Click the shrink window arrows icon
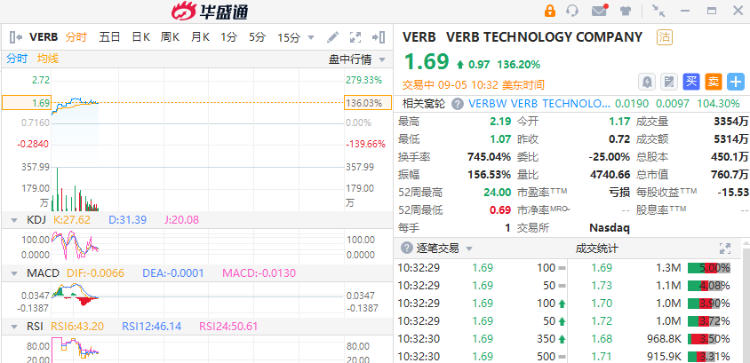Image resolution: width=750 pixels, height=363 pixels. point(659,11)
